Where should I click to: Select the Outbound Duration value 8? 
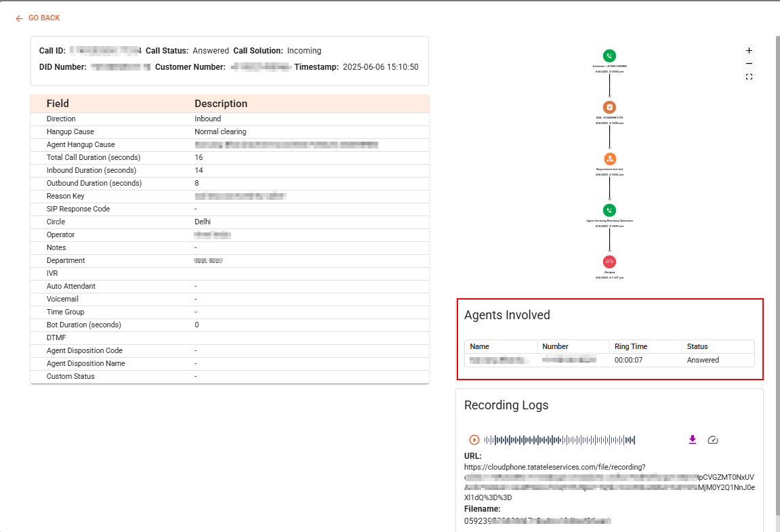tap(197, 183)
